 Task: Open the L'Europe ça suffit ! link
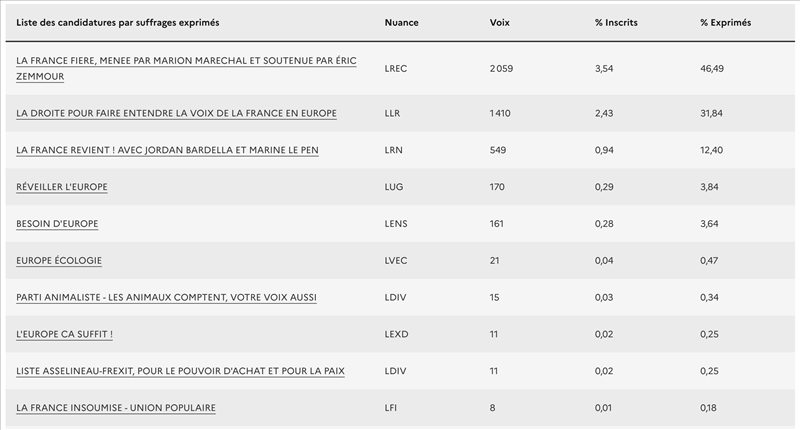pos(64,334)
